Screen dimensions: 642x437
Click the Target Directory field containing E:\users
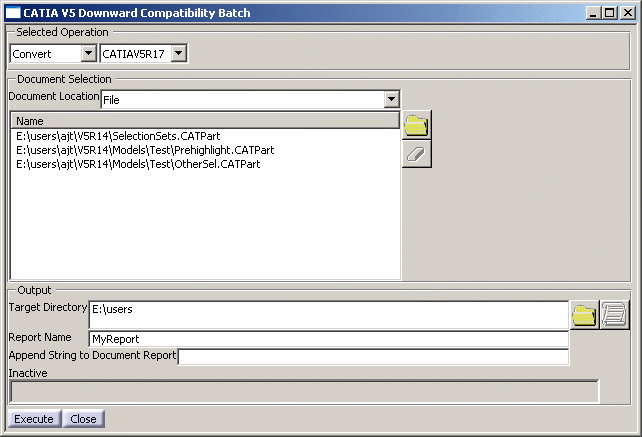329,315
